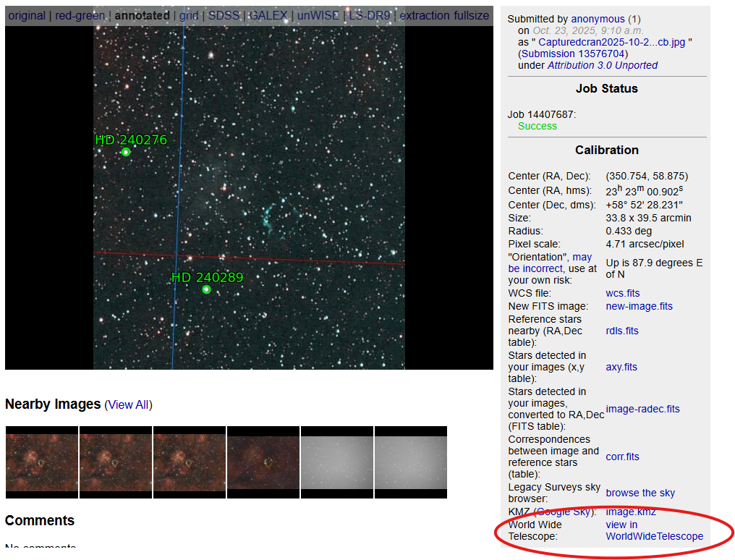
Task: Select the pixel scale value 4.71 arcsec/pixel
Action: [x=645, y=244]
